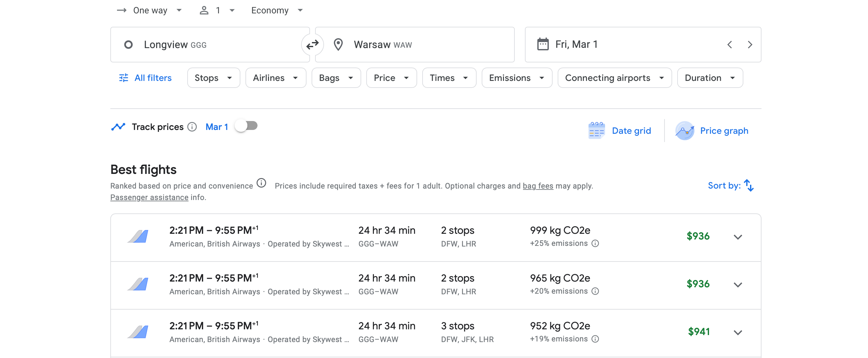Viewport: 868px width, 358px height.
Task: Expand the first $936 flight details
Action: coord(738,237)
